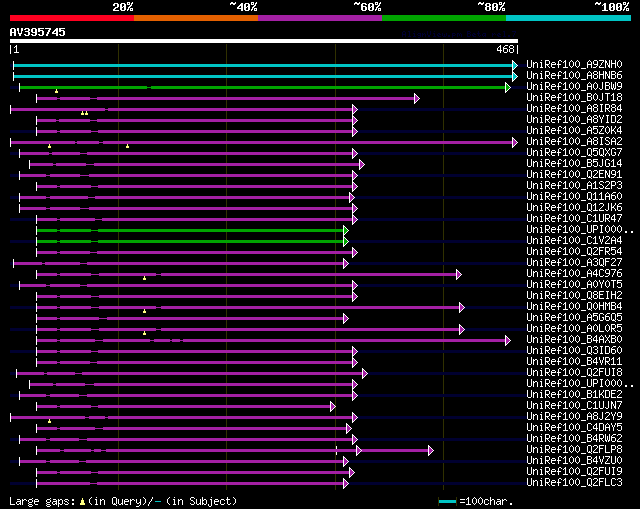The height and width of the screenshot is (509, 640).
Task: Select the AV395745 query name
Action: point(38,32)
